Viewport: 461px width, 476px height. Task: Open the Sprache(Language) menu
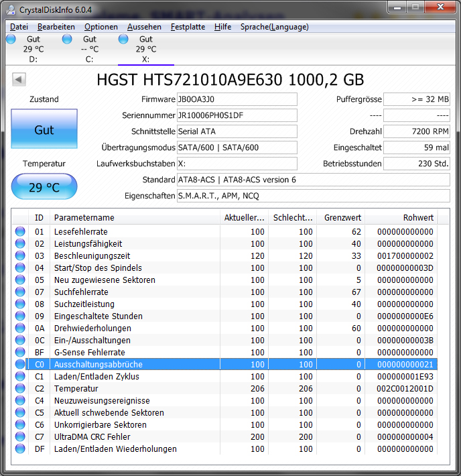pyautogui.click(x=274, y=27)
